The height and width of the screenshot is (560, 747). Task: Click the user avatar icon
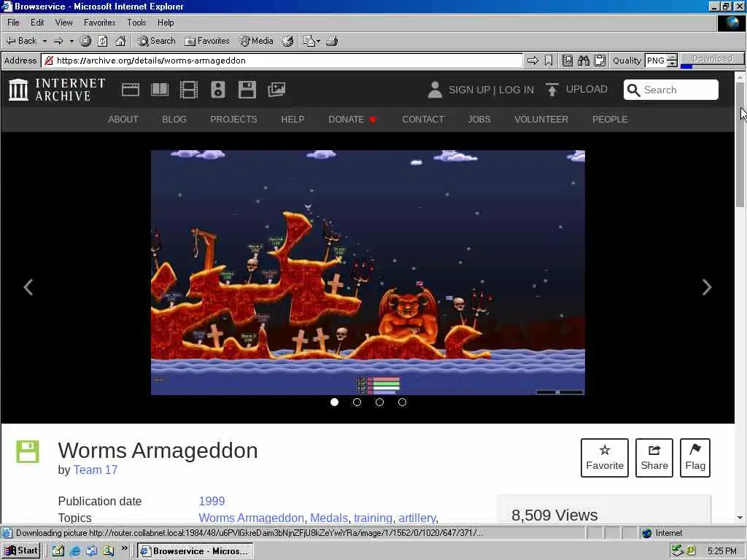coord(435,90)
